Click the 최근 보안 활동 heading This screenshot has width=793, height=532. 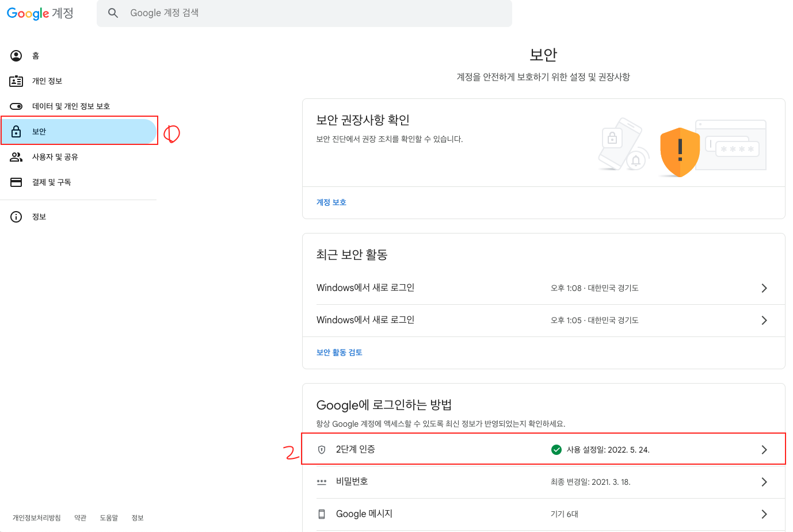tap(352, 254)
